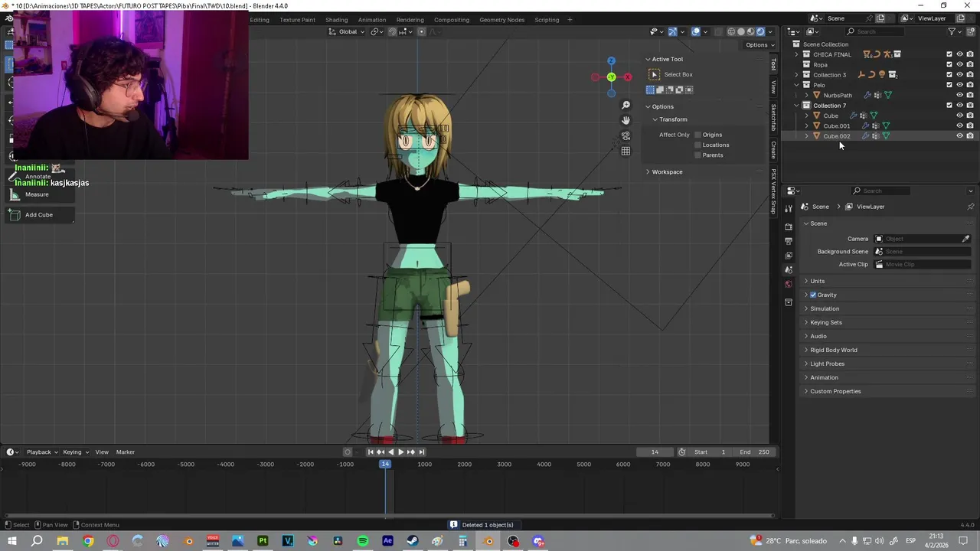Select solid viewport shading
The image size is (980, 551).
point(741,31)
